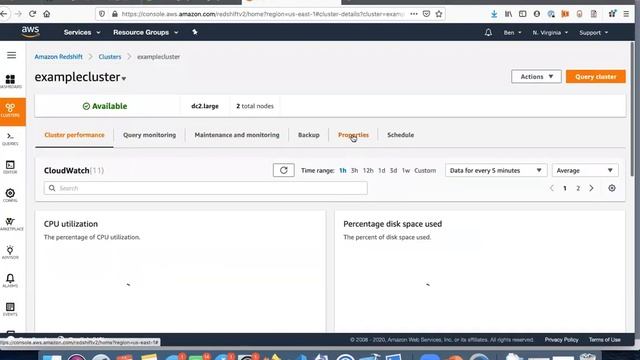This screenshot has height=360, width=640.
Task: Go to next CloudWatch page arrow
Action: 591,188
